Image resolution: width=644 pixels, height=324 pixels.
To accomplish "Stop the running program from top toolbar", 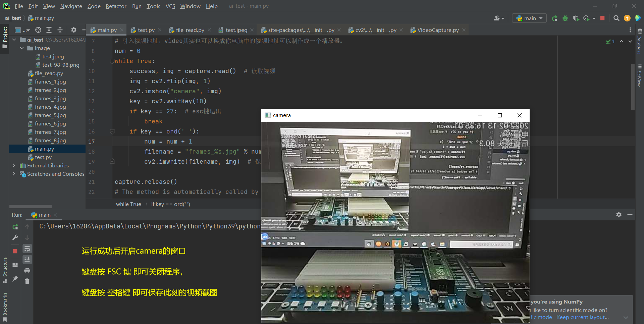I will click(602, 18).
